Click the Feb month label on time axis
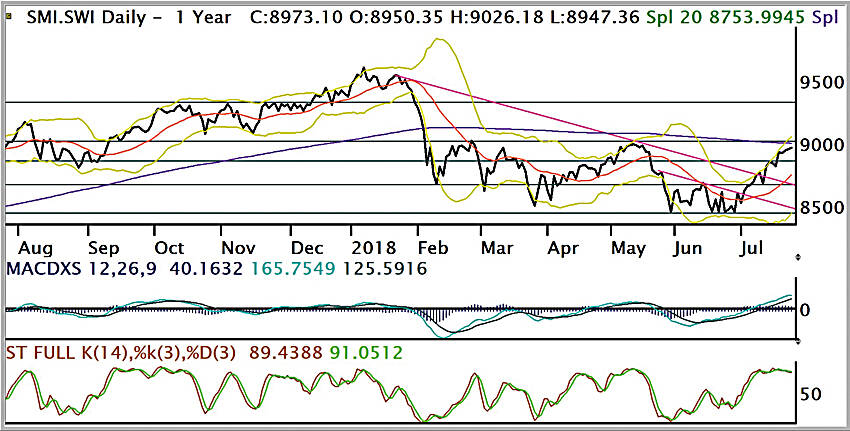 click(x=434, y=249)
